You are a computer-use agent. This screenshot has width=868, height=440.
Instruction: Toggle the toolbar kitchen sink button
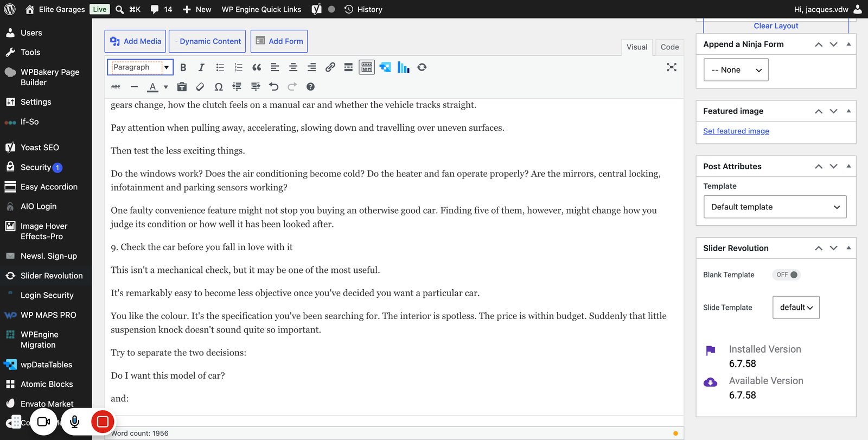[367, 67]
